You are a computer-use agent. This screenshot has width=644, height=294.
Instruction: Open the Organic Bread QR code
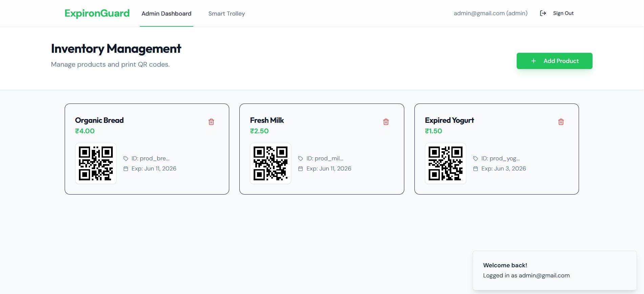point(96,163)
